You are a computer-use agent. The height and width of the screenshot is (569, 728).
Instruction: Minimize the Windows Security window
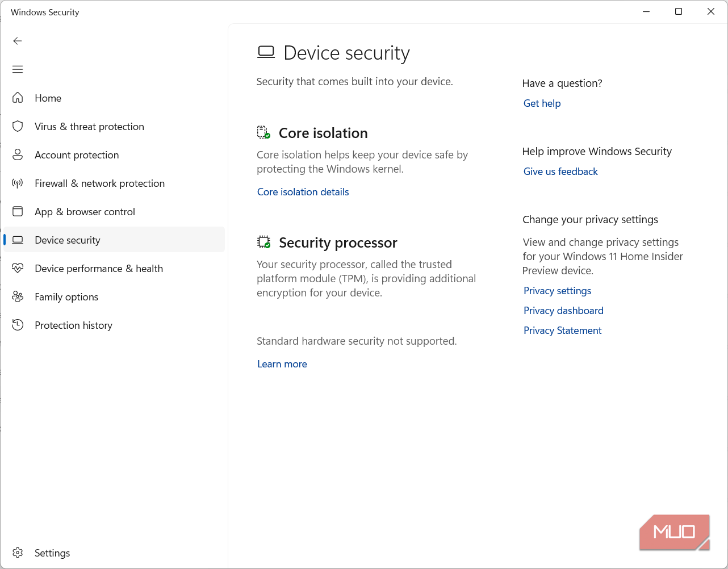point(646,11)
